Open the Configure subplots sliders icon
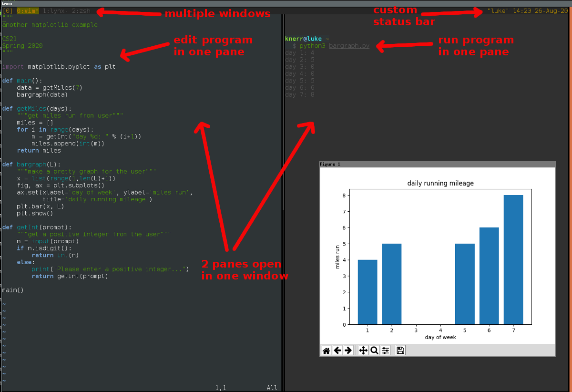 (x=386, y=351)
